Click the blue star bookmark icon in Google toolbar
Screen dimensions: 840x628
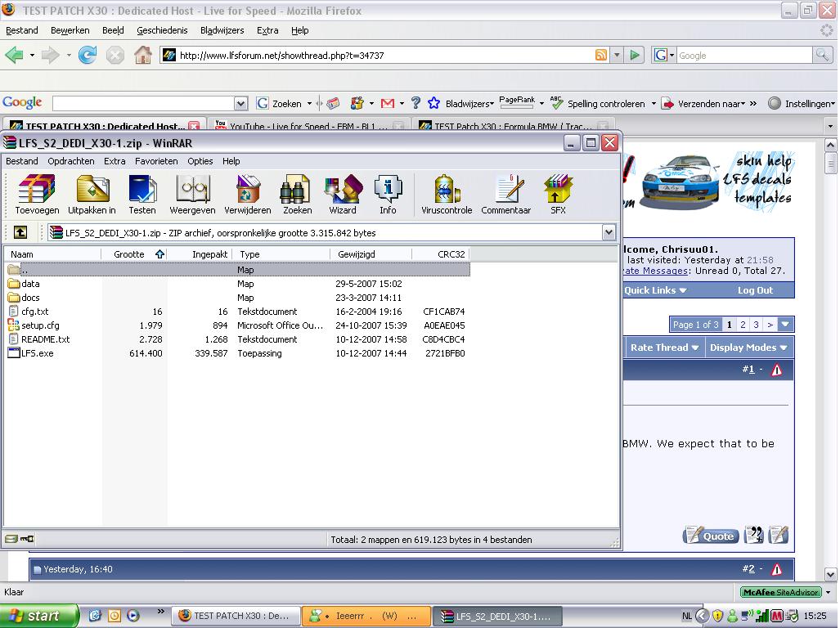tap(434, 103)
